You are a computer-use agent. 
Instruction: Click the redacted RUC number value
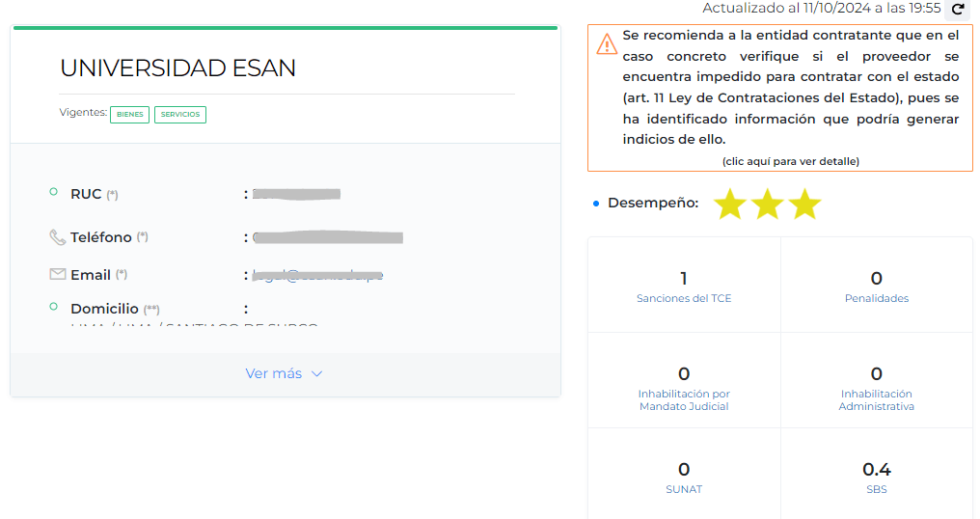pyautogui.click(x=296, y=195)
